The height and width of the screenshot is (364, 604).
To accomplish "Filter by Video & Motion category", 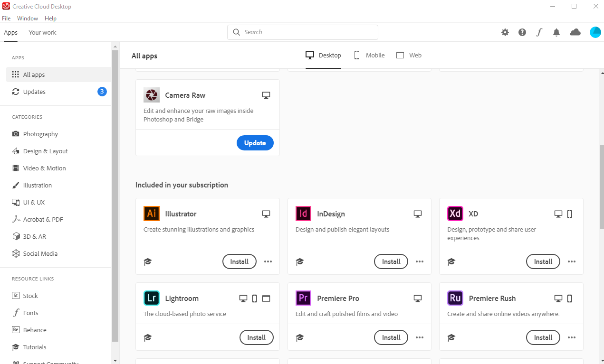I will 59,168.
